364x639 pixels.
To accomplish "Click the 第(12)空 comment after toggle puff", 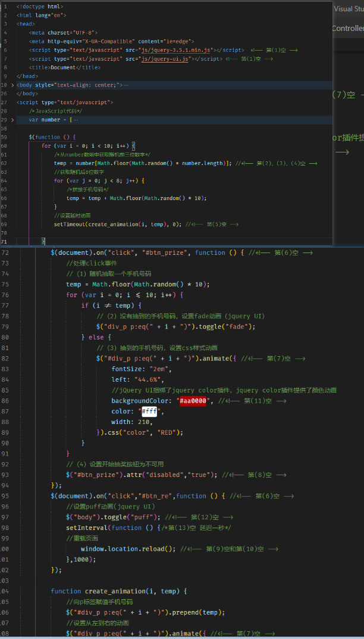I will [x=199, y=518].
